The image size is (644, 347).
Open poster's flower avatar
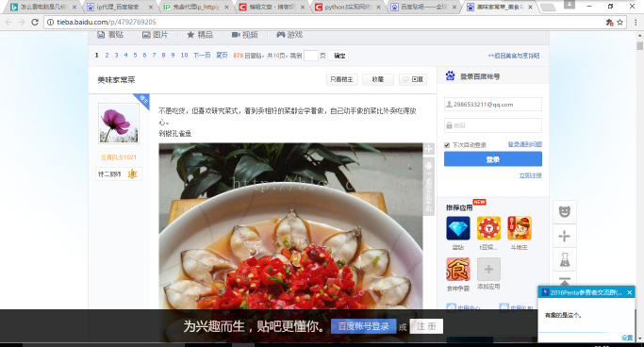point(119,124)
